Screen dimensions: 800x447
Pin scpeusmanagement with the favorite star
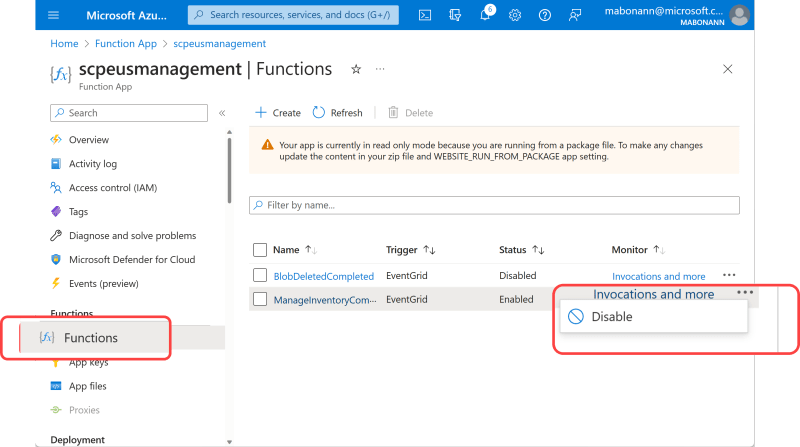pyautogui.click(x=356, y=69)
